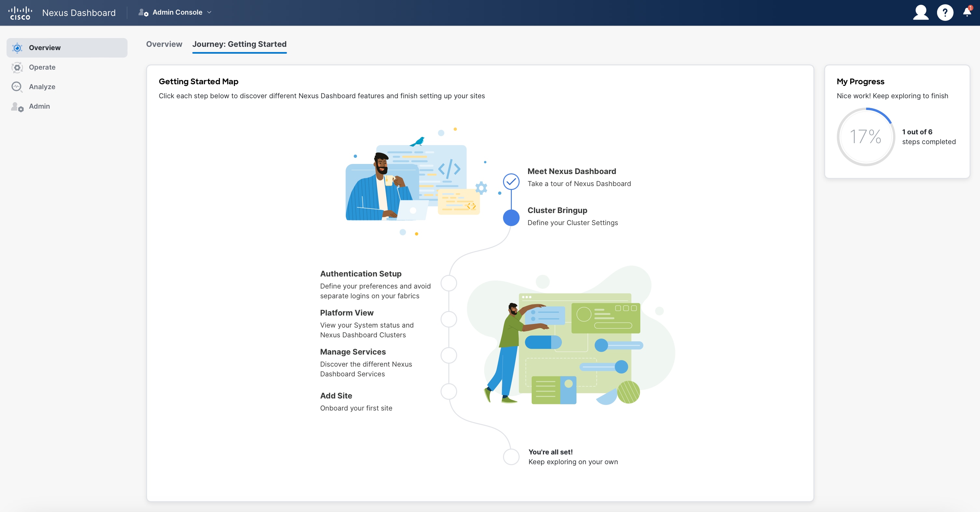Viewport: 980px width, 512px height.
Task: Click 'Onboard your first site' text
Action: (x=356, y=408)
